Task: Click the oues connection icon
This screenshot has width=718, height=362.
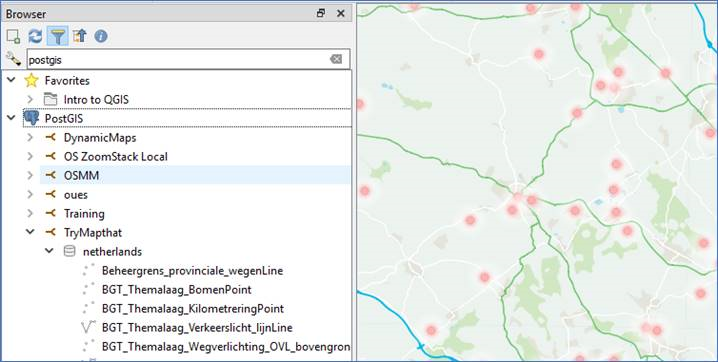Action: pos(50,194)
